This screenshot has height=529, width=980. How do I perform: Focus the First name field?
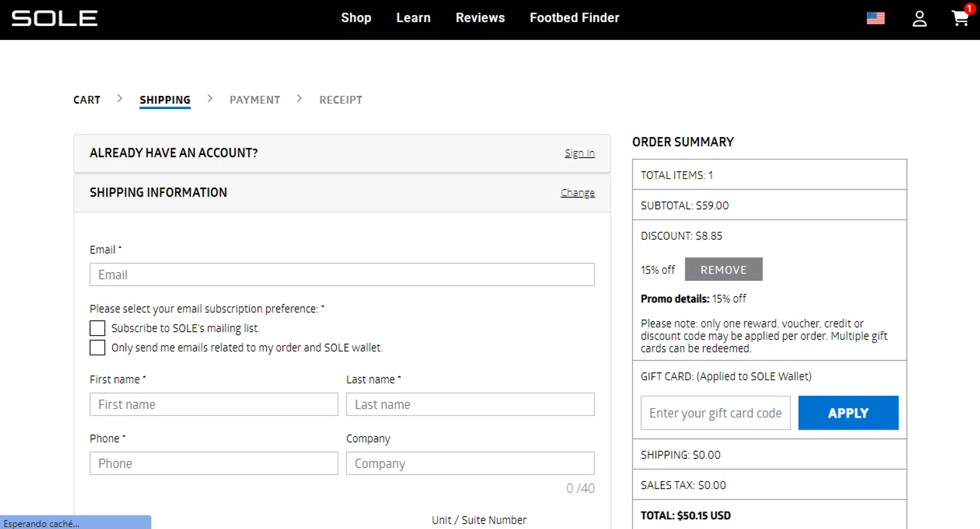214,404
